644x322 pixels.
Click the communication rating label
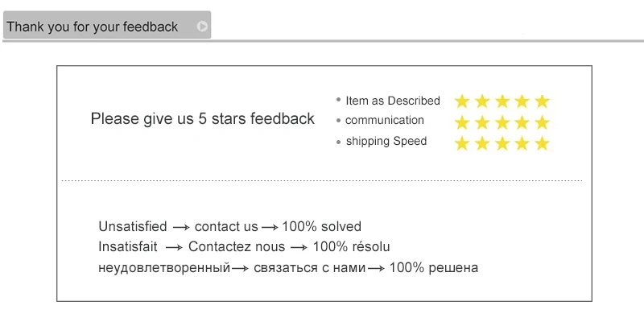click(385, 120)
